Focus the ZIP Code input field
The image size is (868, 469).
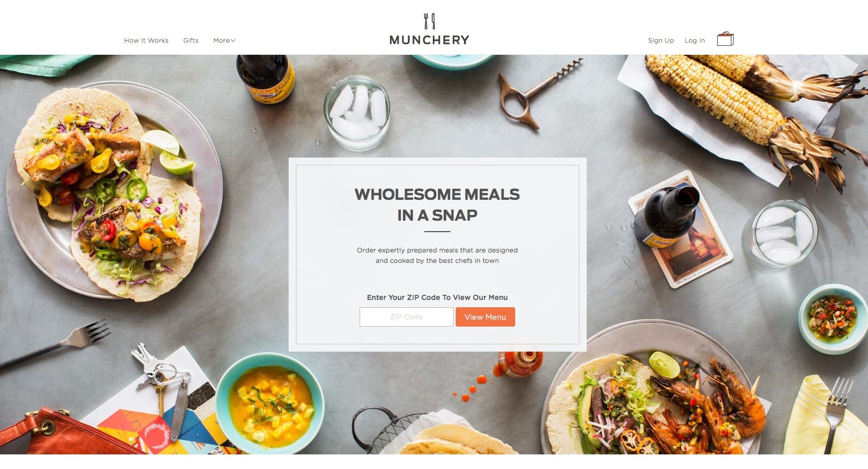[406, 317]
